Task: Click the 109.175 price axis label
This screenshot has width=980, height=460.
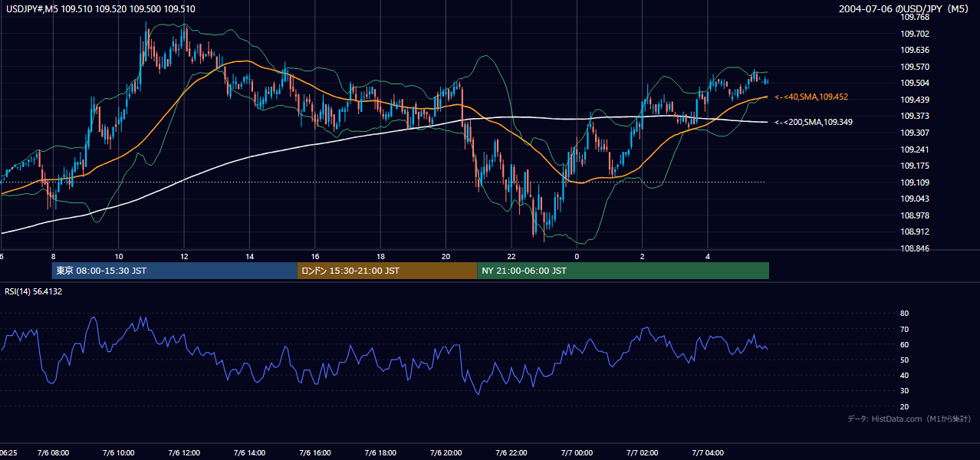Action: pos(914,166)
